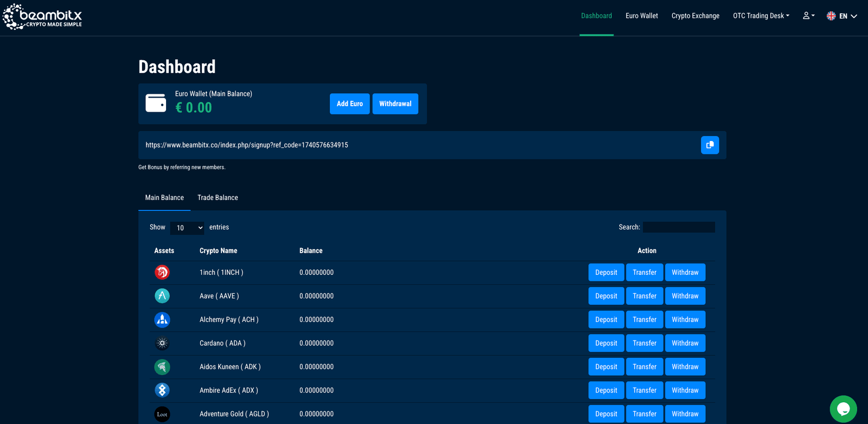The image size is (868, 424).
Task: Copy the referral link with copy icon
Action: (x=710, y=145)
